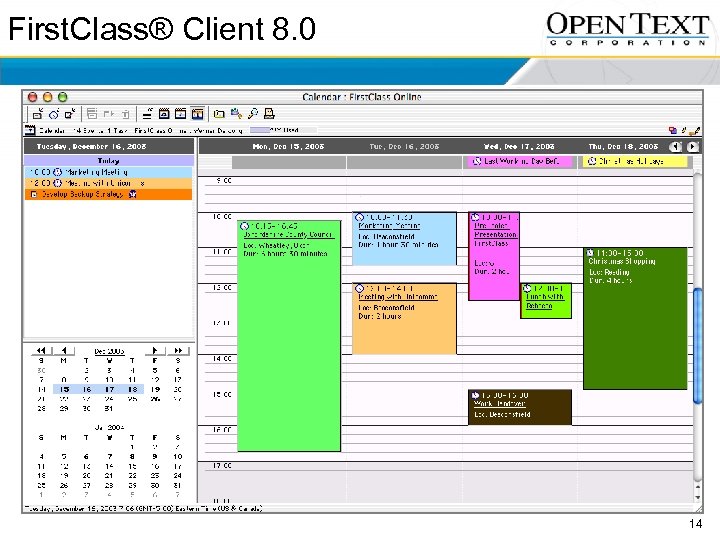Click the scroll up arrow at bottom right

tap(698, 486)
